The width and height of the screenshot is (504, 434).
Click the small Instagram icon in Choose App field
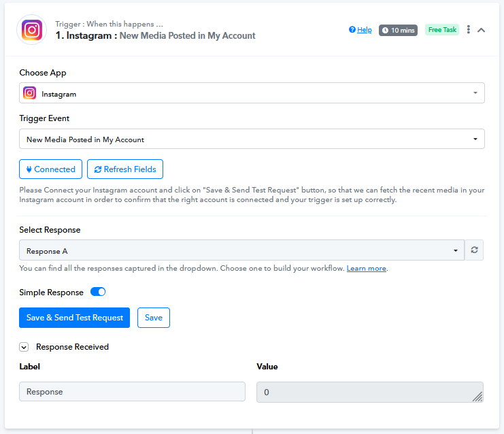29,93
